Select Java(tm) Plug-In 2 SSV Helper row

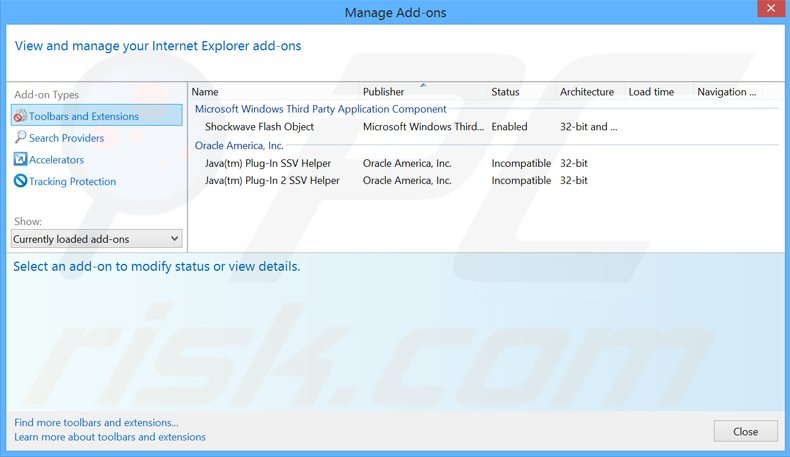272,181
